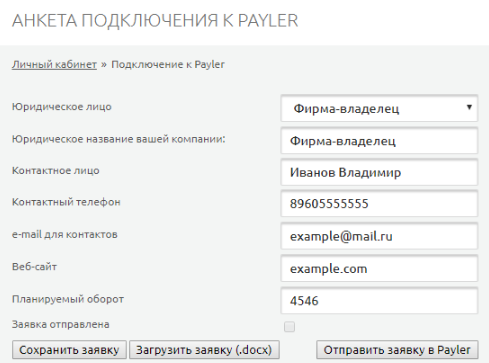Image resolution: width=489 pixels, height=363 pixels.
Task: Click the Юридическое лицо label
Action: pyautogui.click(x=62, y=107)
